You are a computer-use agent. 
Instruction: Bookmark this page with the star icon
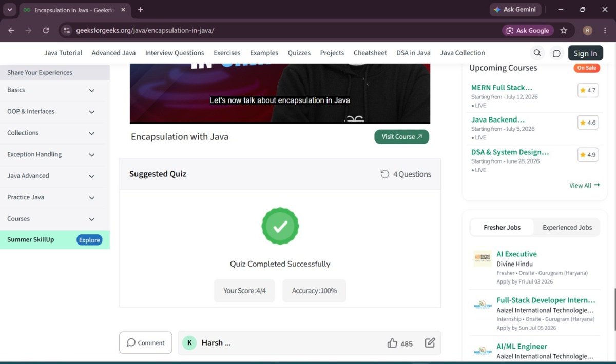564,30
